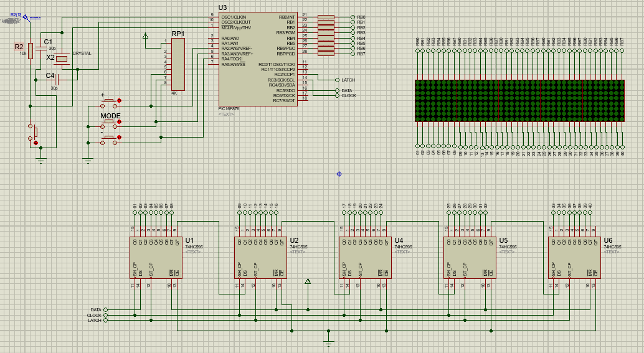Click the 'MODE' button label text
Viewport: 644px width, 353px height.
pos(110,116)
